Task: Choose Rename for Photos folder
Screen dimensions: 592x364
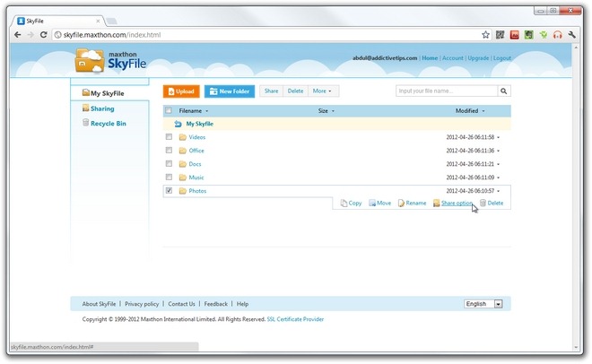Action: (413, 204)
